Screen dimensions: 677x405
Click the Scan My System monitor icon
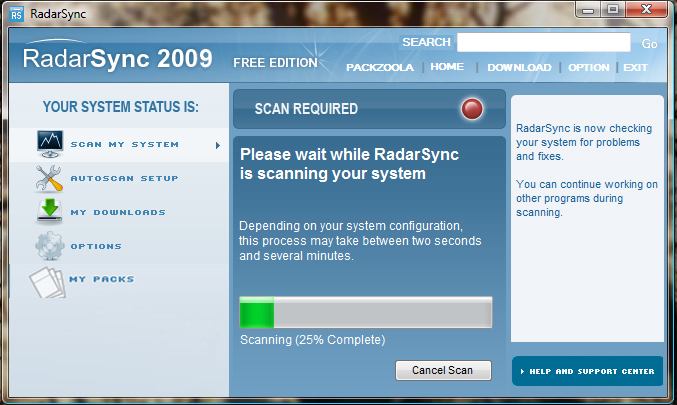[x=50, y=144]
